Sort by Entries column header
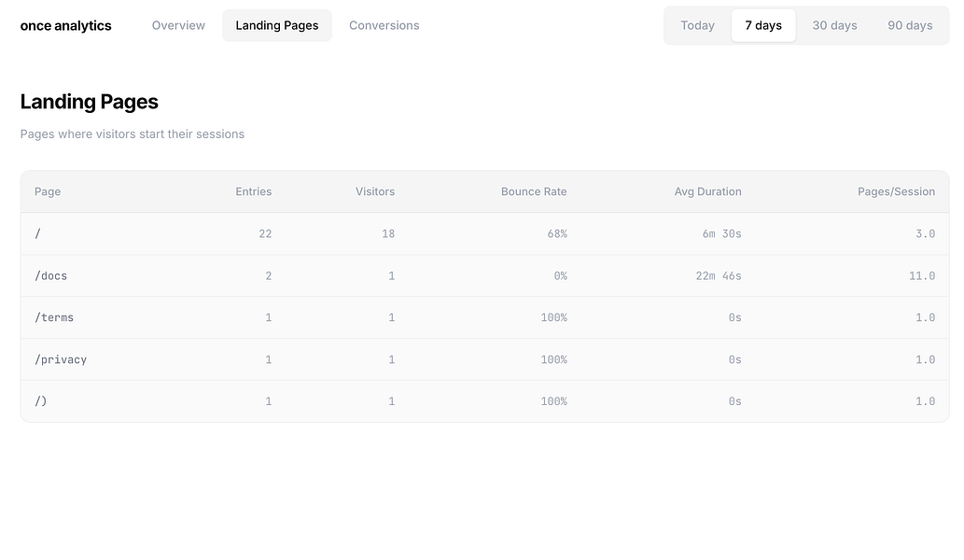The height and width of the screenshot is (560, 964). coord(253,191)
